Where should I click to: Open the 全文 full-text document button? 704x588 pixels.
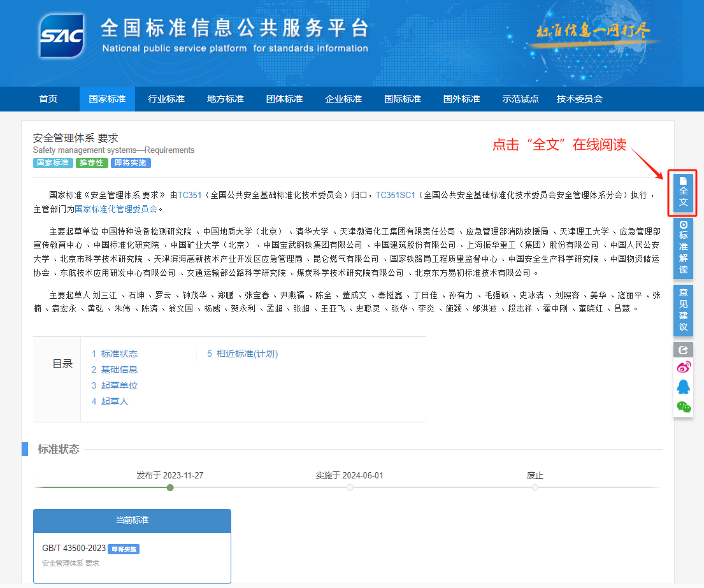[x=683, y=193]
